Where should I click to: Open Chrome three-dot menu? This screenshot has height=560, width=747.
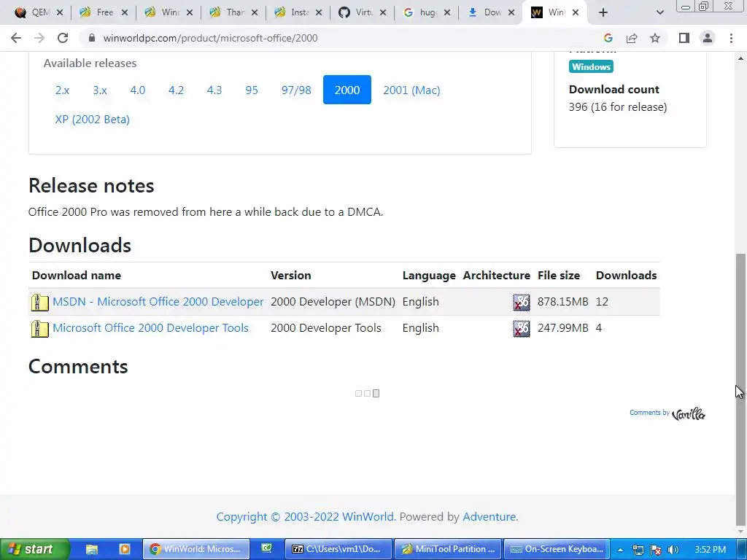(731, 38)
